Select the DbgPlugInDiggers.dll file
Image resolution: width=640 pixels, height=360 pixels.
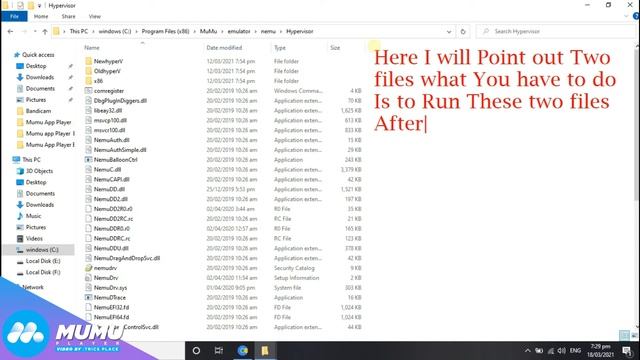tap(120, 100)
